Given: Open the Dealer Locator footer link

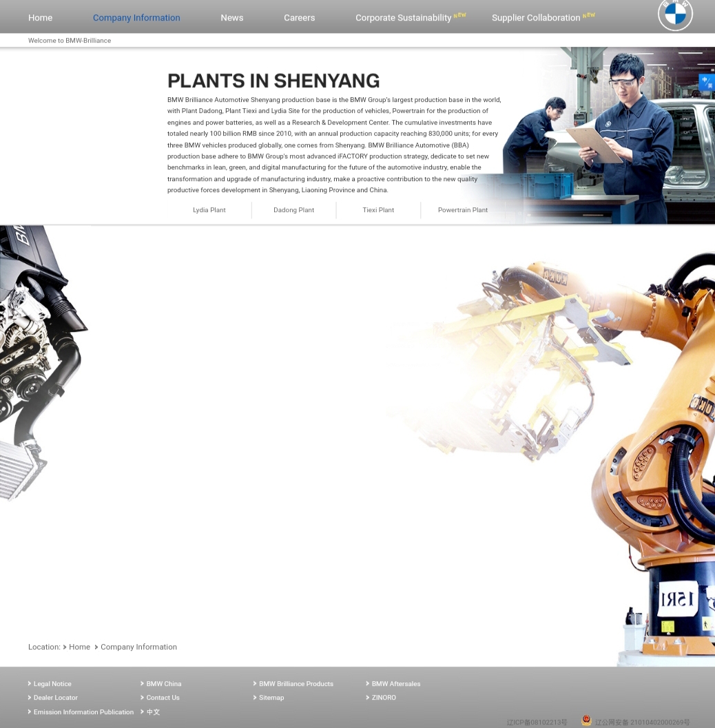Looking at the screenshot, I should (x=56, y=698).
